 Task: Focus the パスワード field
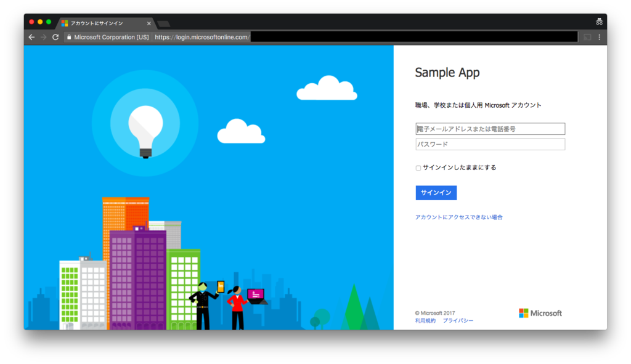pyautogui.click(x=490, y=144)
